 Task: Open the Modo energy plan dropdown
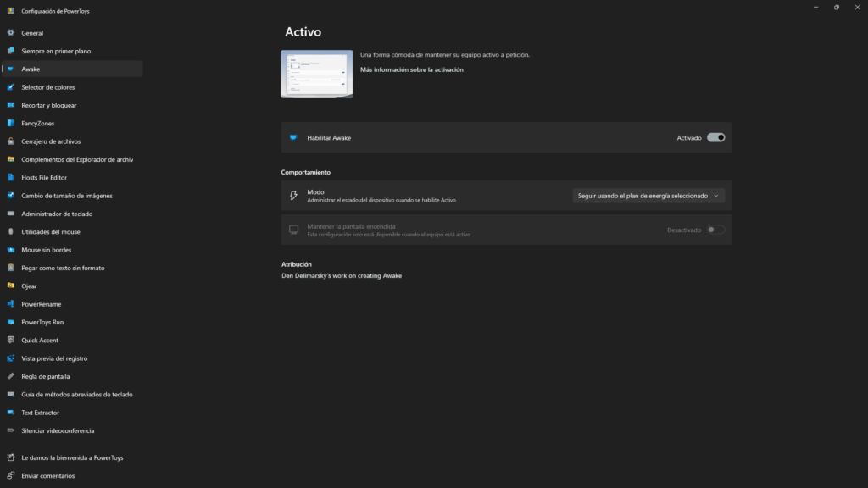(648, 196)
